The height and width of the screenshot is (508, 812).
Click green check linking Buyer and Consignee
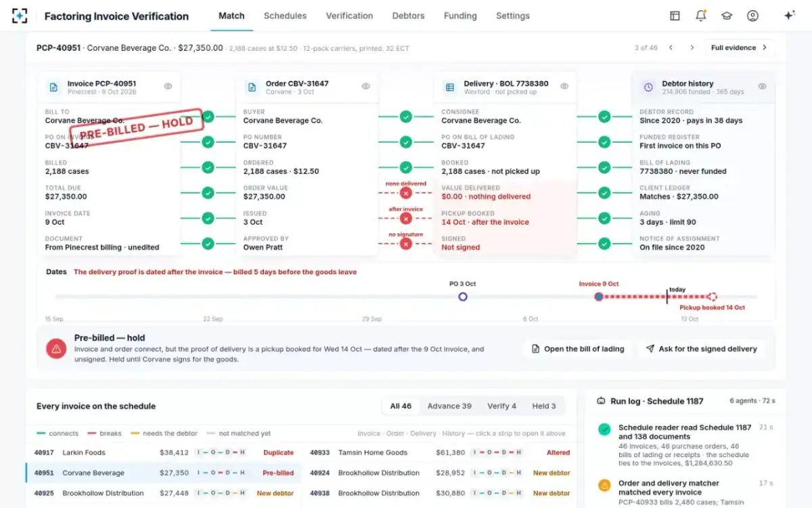pyautogui.click(x=406, y=117)
